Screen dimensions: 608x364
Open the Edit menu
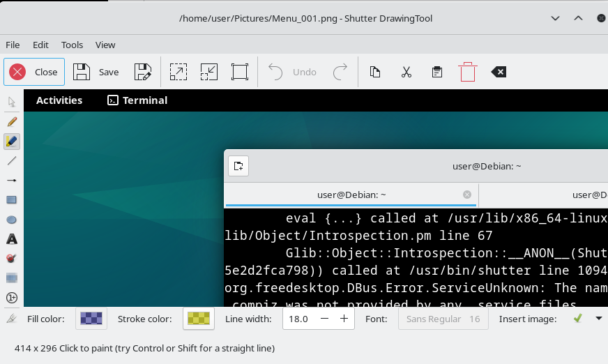[40, 45]
